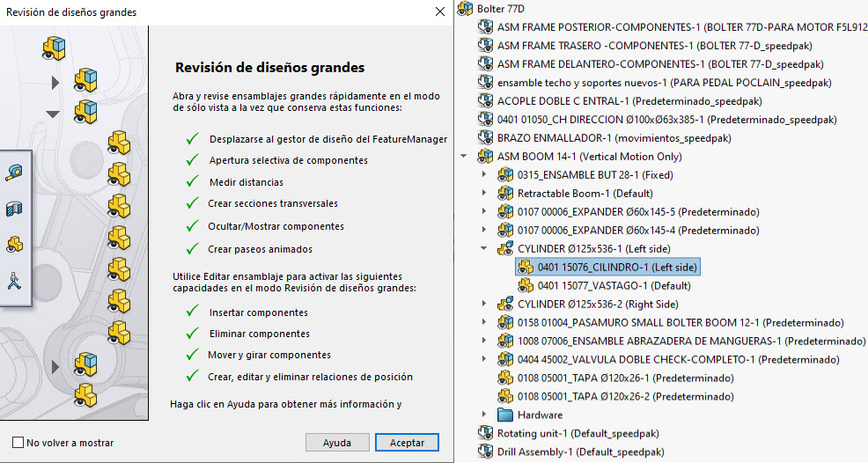Click 0108 05001_TAPA Ø120x26-2 label
This screenshot has height=463, width=868.
tap(626, 396)
